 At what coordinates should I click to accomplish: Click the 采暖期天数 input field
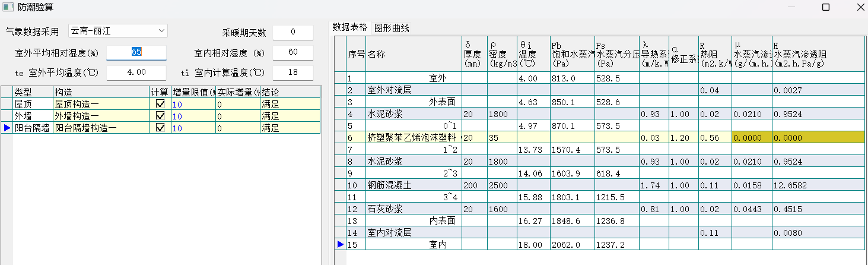click(x=292, y=32)
